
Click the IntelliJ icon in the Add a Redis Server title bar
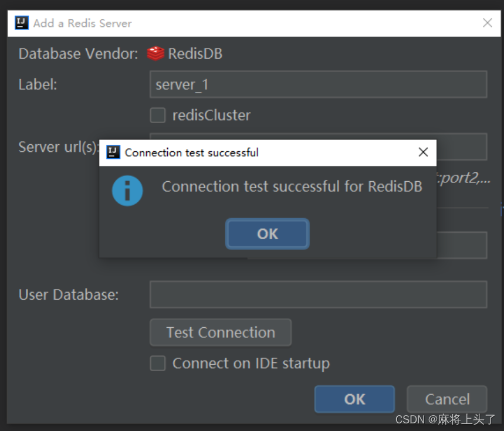click(22, 23)
